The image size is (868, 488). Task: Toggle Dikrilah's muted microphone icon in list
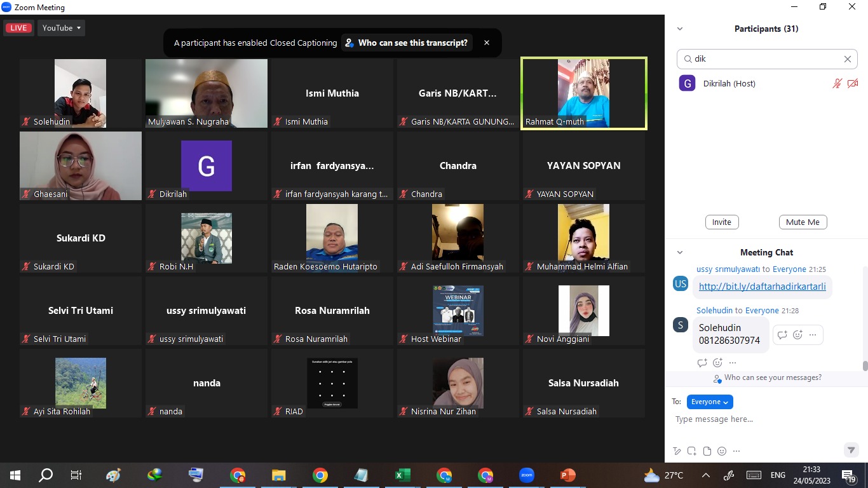coord(837,83)
